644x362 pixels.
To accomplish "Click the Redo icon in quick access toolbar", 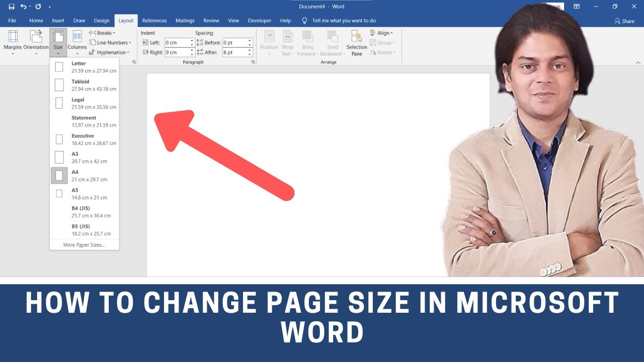I will coord(38,7).
